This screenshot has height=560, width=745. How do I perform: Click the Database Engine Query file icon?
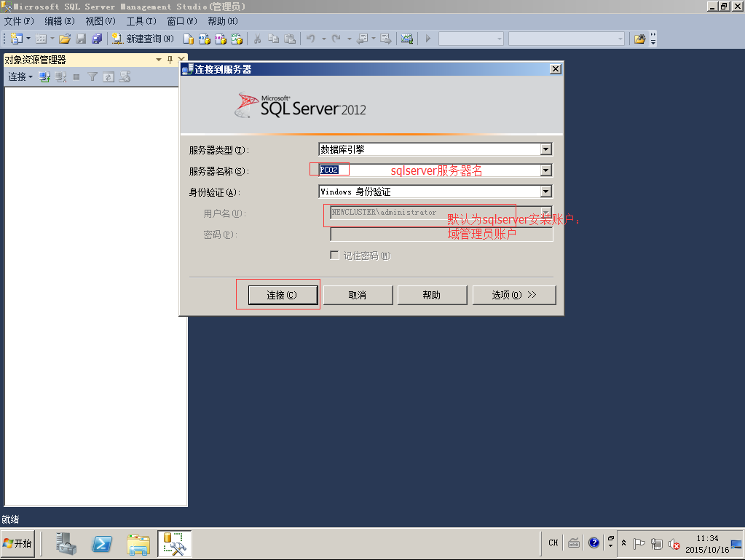pyautogui.click(x=189, y=39)
